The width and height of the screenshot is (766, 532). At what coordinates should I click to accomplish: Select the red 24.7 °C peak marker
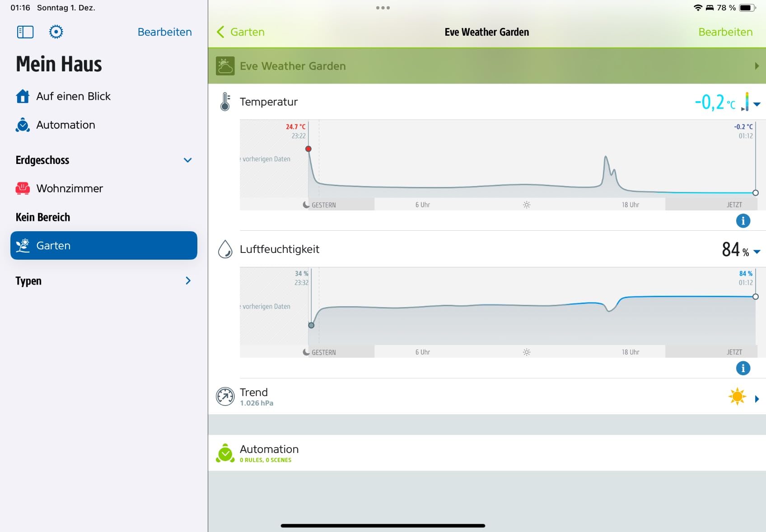click(x=308, y=149)
